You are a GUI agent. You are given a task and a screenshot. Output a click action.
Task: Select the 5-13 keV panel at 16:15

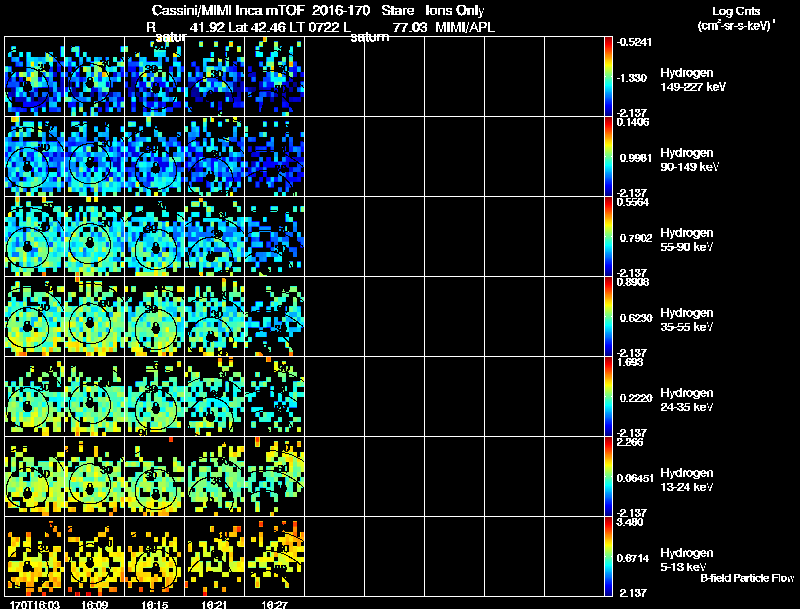coord(155,556)
